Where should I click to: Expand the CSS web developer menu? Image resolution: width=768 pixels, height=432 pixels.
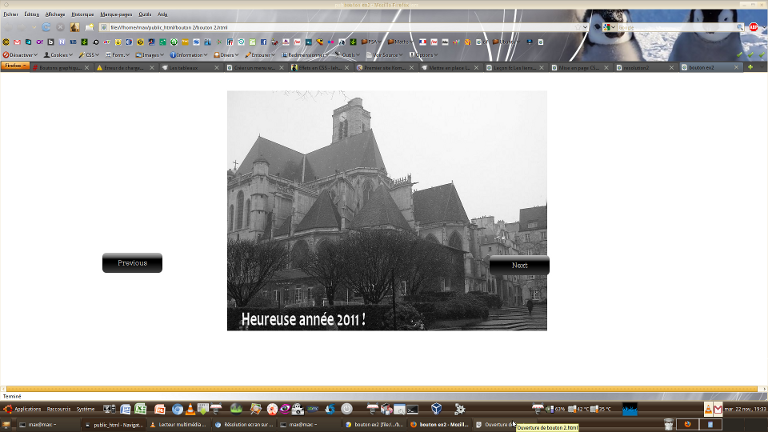click(89, 55)
